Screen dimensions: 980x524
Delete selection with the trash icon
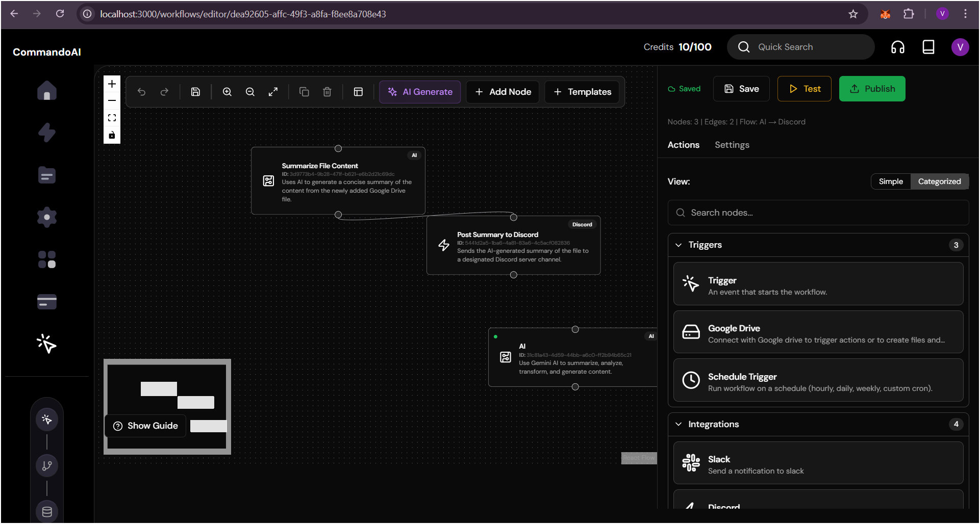tap(327, 92)
